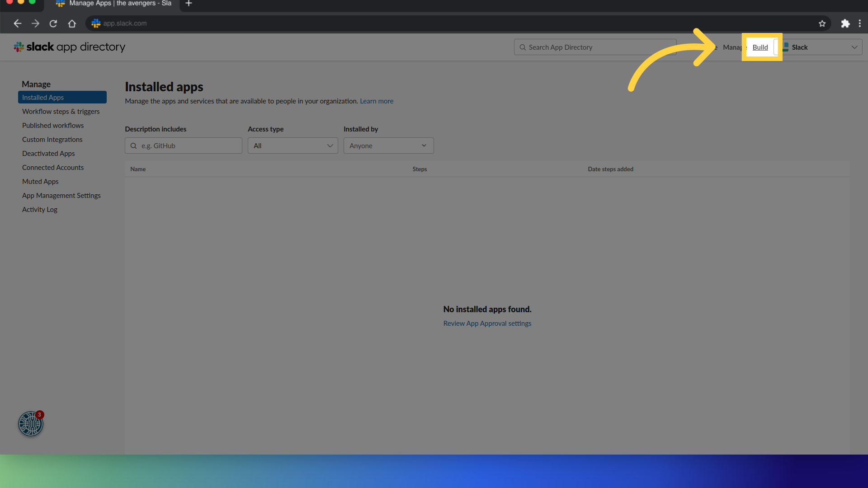
Task: Expand the Access type All dropdown
Action: (292, 145)
